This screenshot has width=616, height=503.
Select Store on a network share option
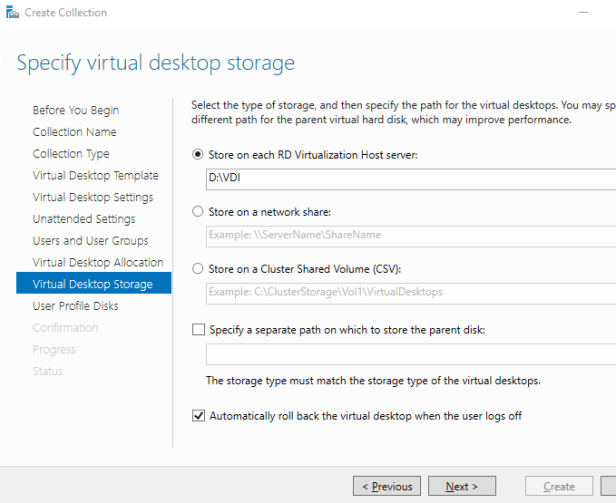coord(197,211)
